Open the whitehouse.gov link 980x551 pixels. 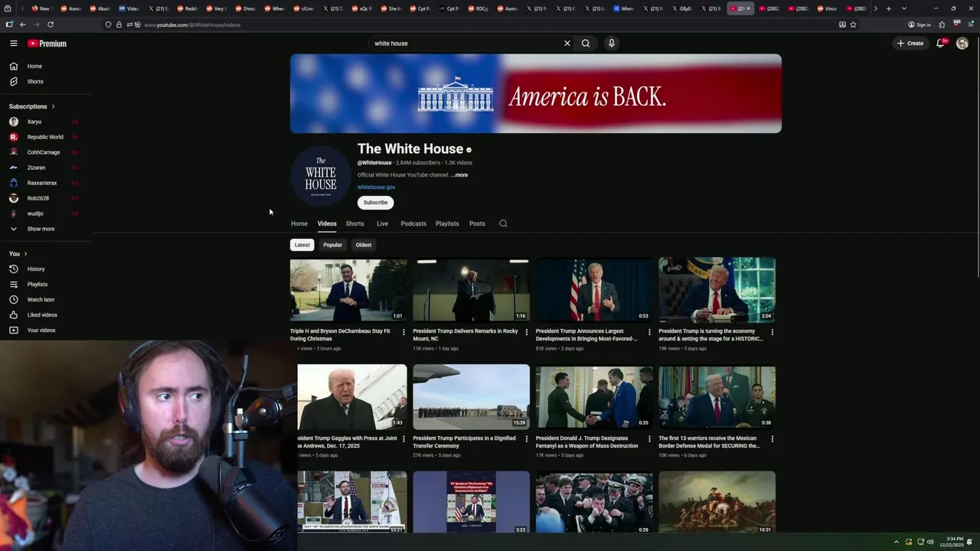pyautogui.click(x=376, y=187)
